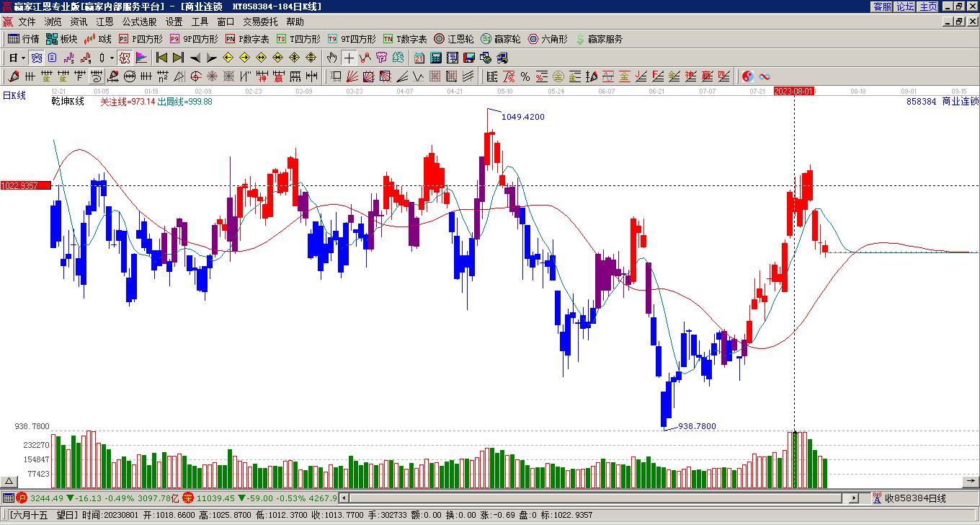Open the 板块 sector view
The width and height of the screenshot is (980, 525).
point(61,39)
